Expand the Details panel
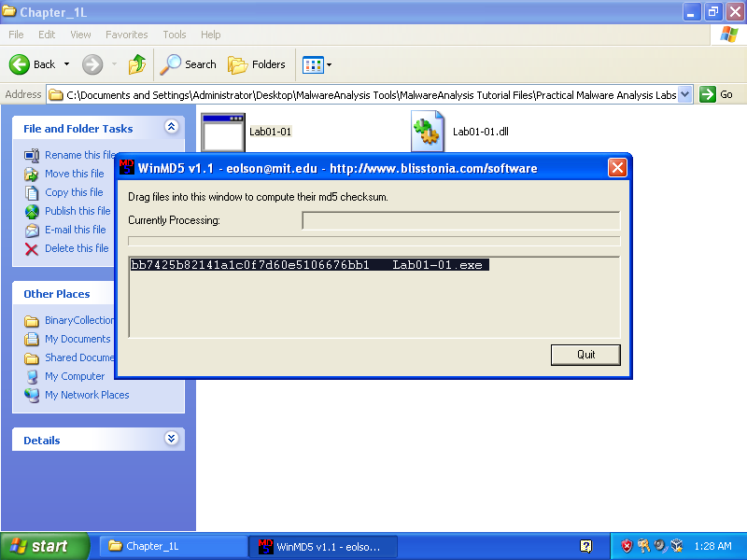Viewport: 747px width, 560px height. pos(171,439)
